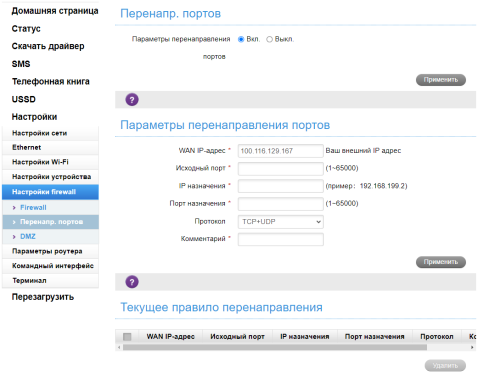The width and height of the screenshot is (500, 382).
Task: Open the Терминал submenu
Action: pyautogui.click(x=50, y=281)
